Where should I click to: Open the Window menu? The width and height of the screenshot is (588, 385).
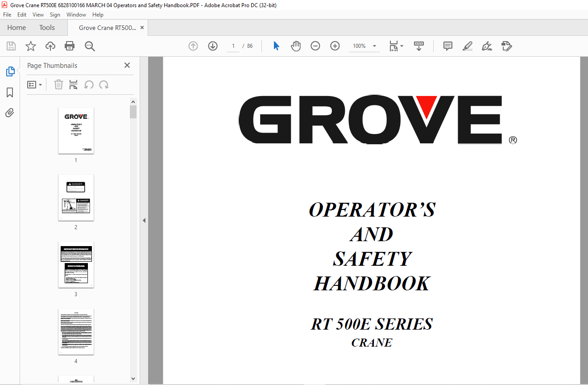coord(76,15)
